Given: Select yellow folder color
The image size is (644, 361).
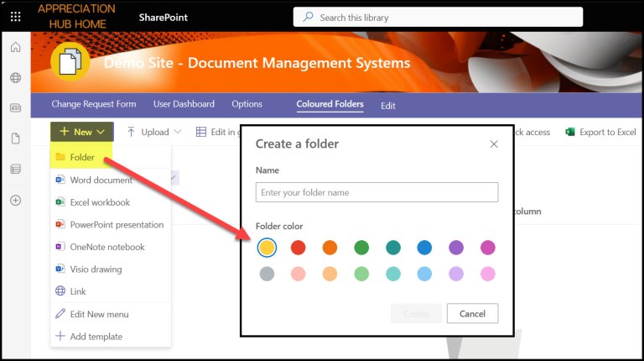Looking at the screenshot, I should tap(267, 248).
